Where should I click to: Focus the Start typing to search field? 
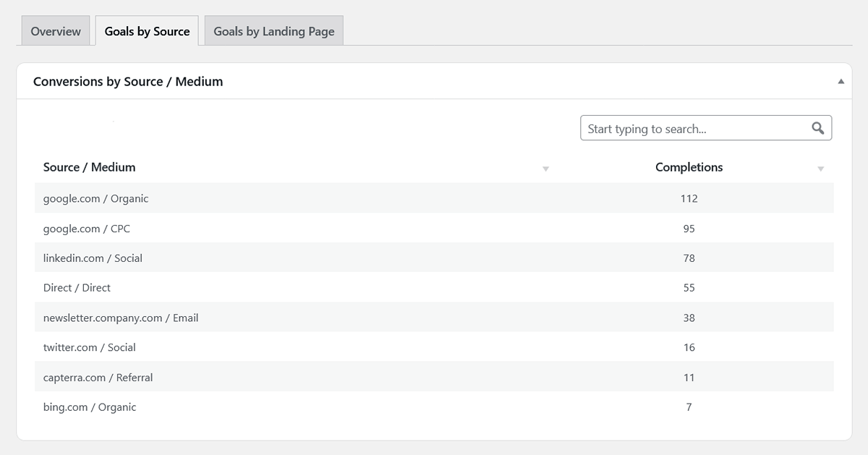pos(706,128)
